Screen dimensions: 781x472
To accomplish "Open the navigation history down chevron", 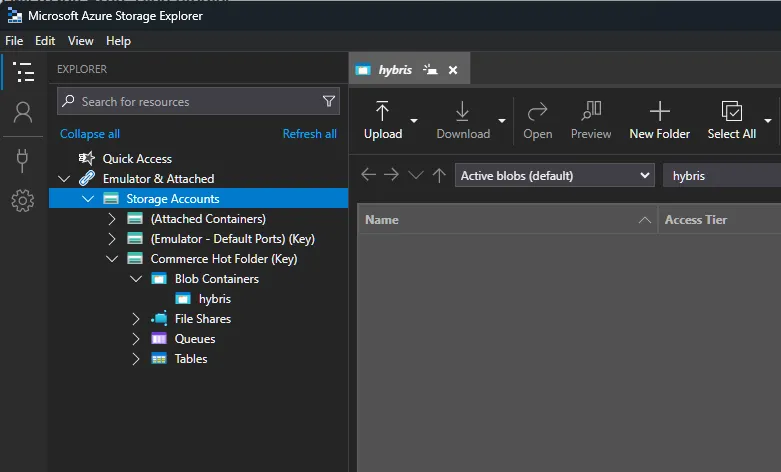I will (415, 175).
